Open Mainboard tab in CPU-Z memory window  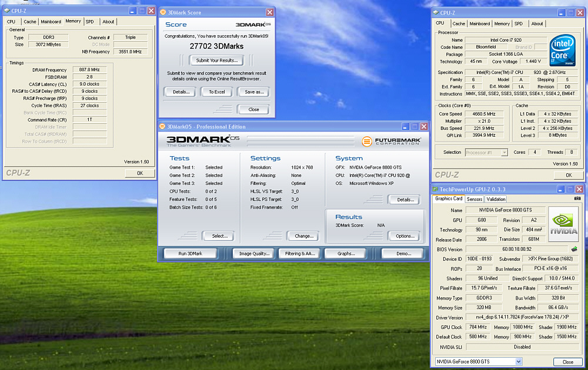click(51, 22)
